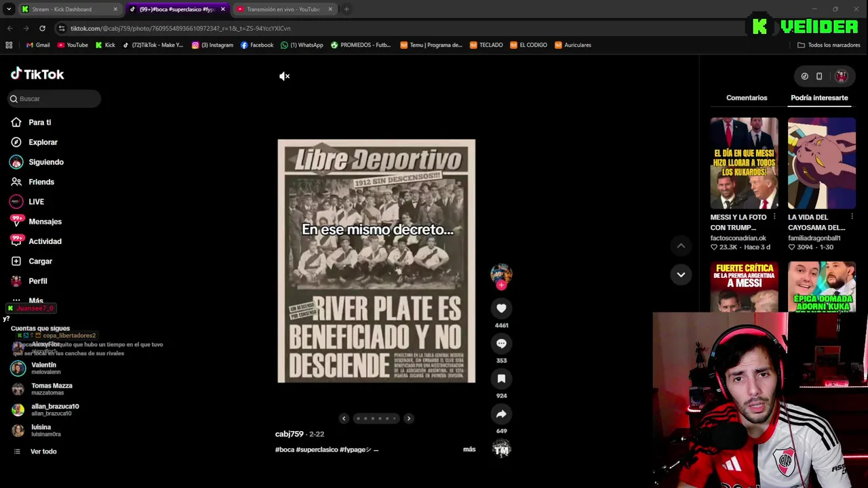Open comments via speech bubble icon
868x488 pixels.
coord(501,344)
